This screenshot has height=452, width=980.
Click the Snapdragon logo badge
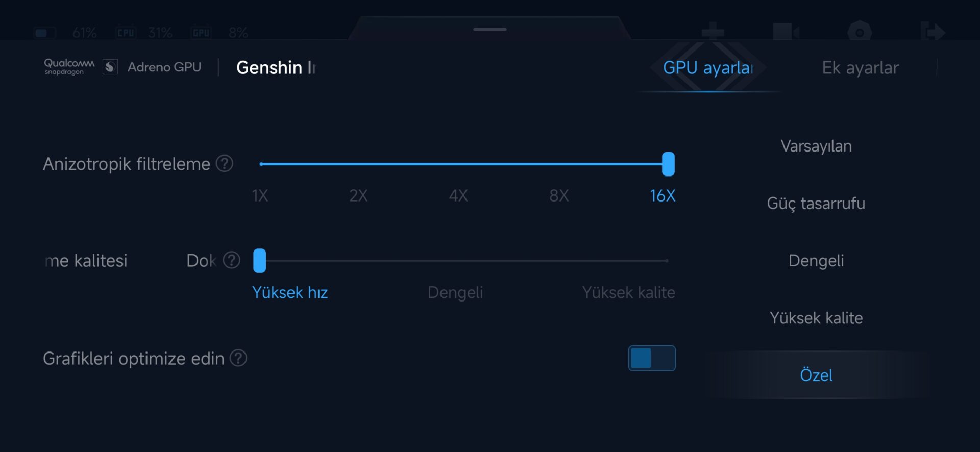pos(110,67)
